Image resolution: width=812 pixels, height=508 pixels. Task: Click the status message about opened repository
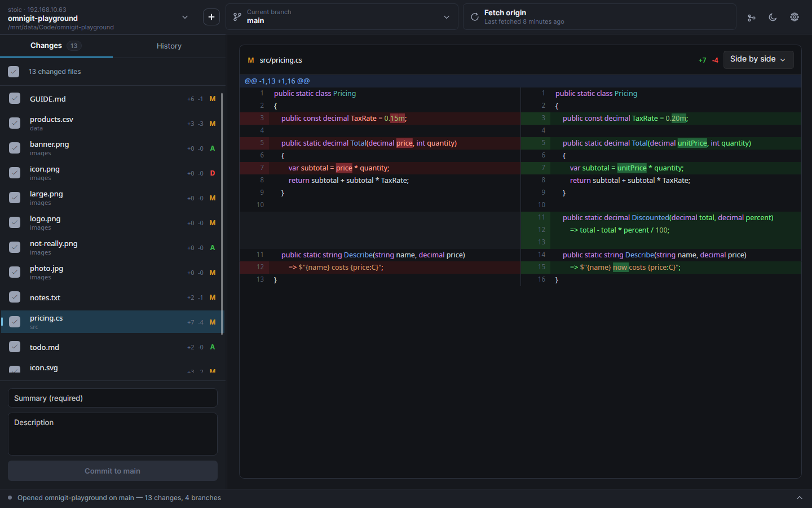(119, 498)
